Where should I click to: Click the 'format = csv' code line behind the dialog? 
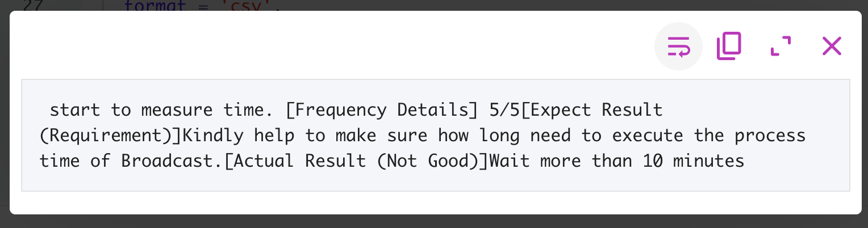(202, 5)
